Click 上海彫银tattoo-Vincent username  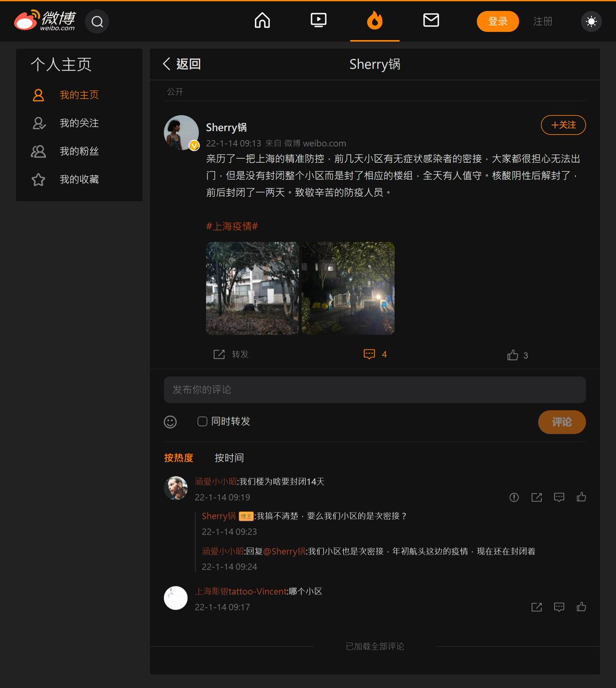click(240, 592)
